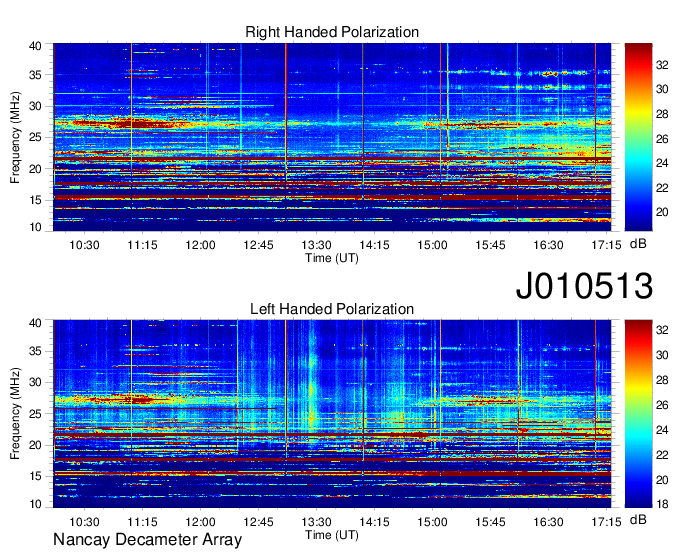680x552 pixels.
Task: Click the 12:00 time tick on lower plot
Action: pos(200,522)
